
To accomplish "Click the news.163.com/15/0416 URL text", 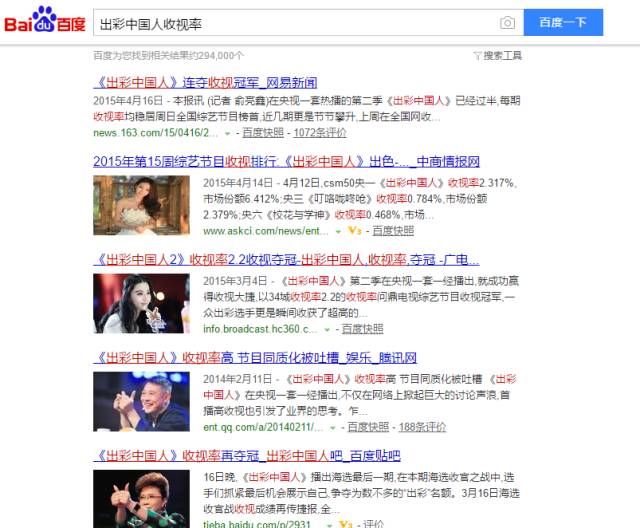I will coord(156,133).
